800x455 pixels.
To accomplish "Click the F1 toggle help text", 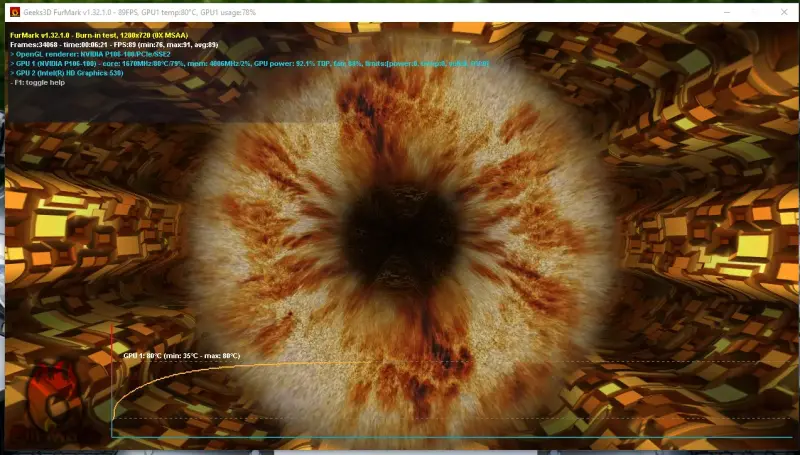I will [39, 83].
